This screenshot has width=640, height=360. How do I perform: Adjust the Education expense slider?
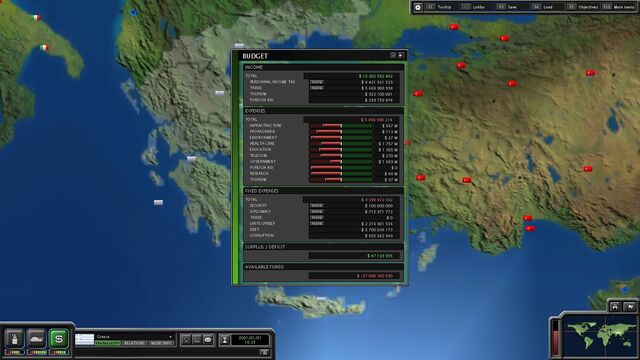(x=341, y=150)
